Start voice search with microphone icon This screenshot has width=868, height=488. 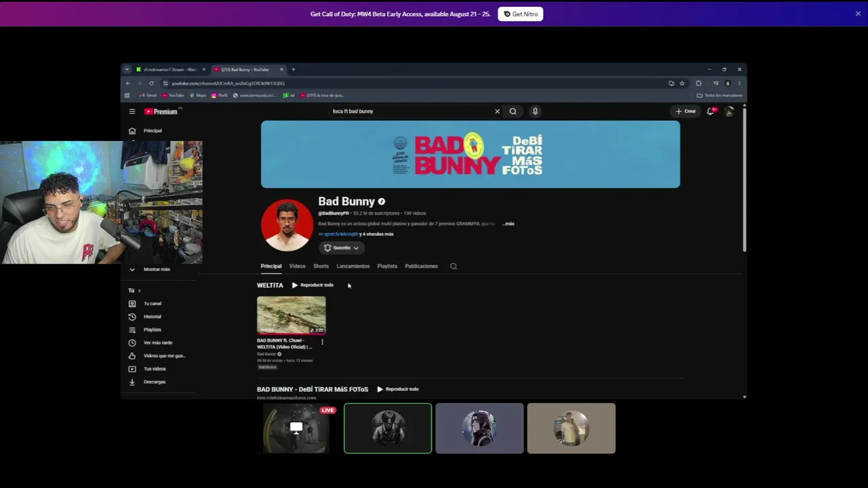click(535, 111)
